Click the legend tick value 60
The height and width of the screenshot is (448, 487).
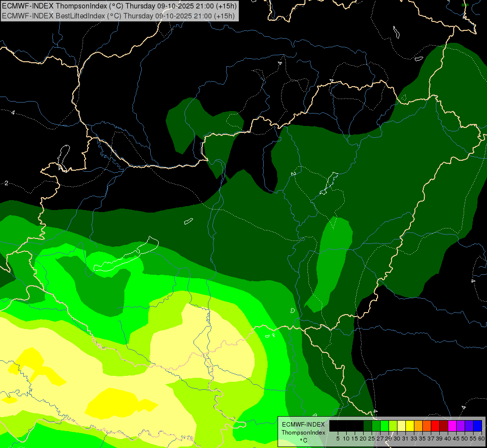click(x=482, y=439)
